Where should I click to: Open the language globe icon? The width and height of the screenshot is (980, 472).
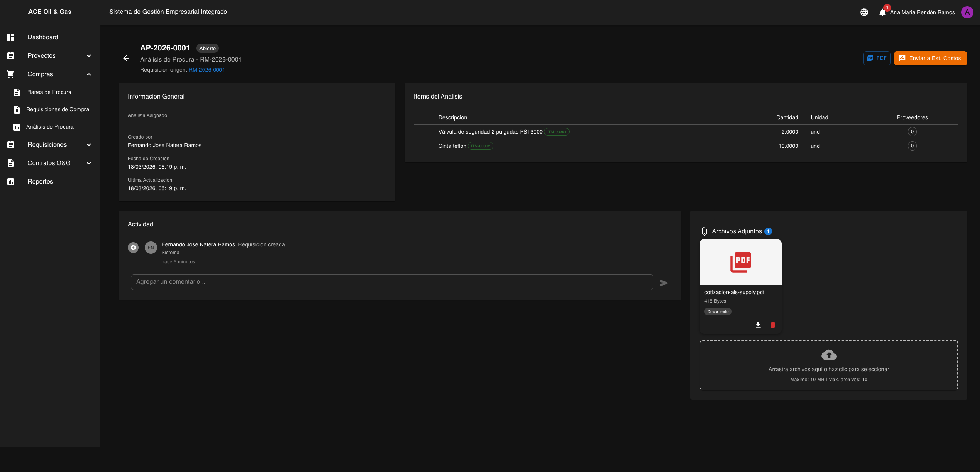(864, 12)
